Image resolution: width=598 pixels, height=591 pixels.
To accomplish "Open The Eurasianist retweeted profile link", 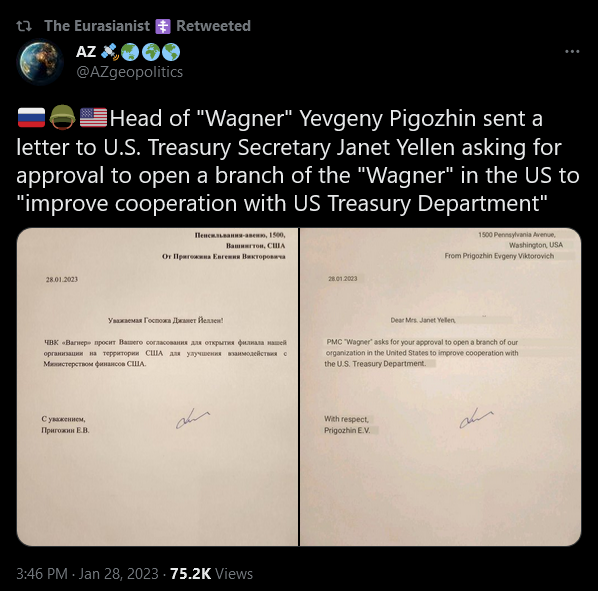I will tap(97, 26).
